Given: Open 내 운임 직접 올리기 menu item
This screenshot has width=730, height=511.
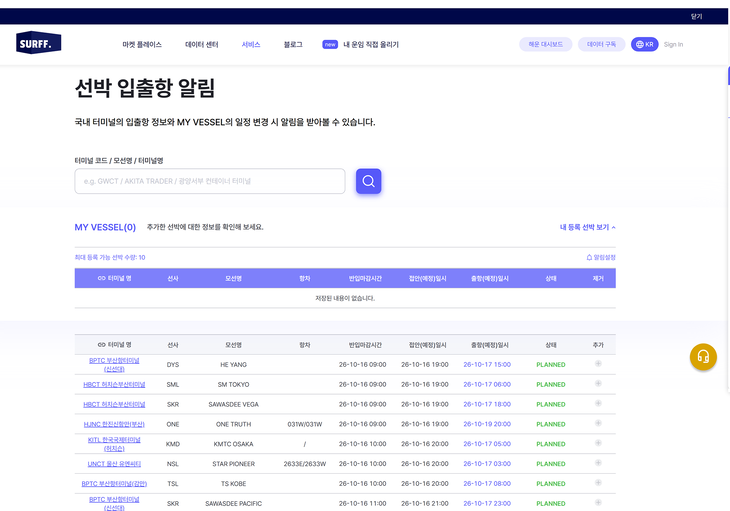Looking at the screenshot, I should [x=371, y=45].
